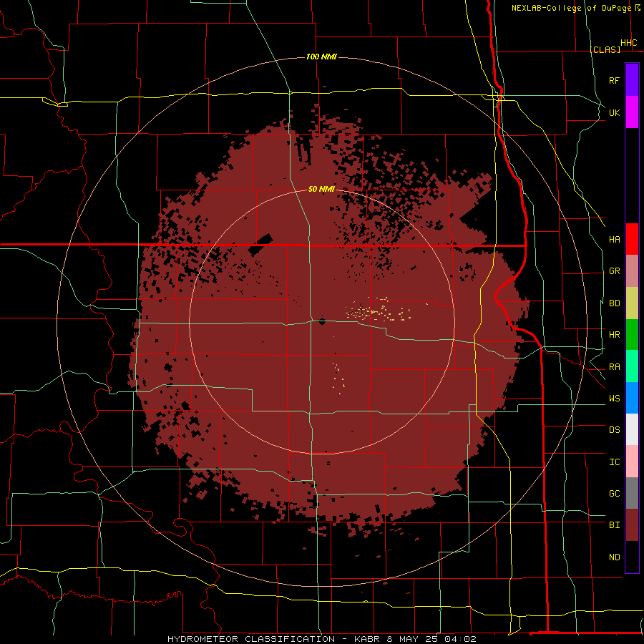Click the BD yellow legend color swatch
Viewport: 644px width, 644px height.
(x=632, y=303)
